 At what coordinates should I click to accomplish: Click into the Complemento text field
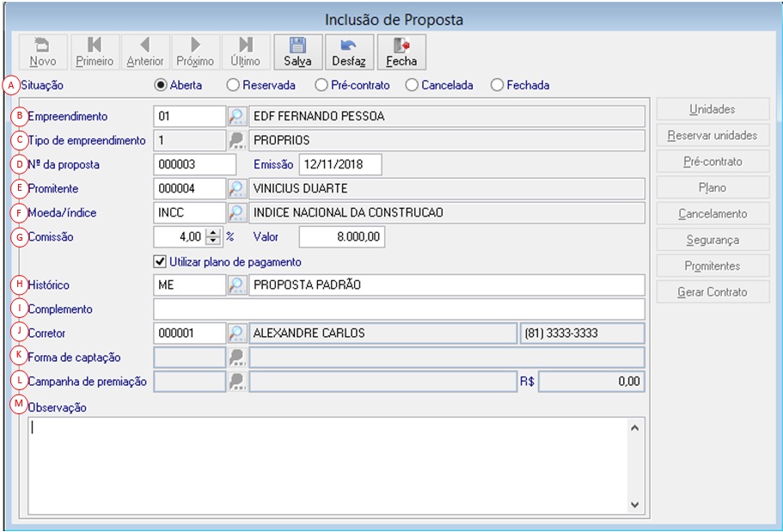[x=399, y=309]
